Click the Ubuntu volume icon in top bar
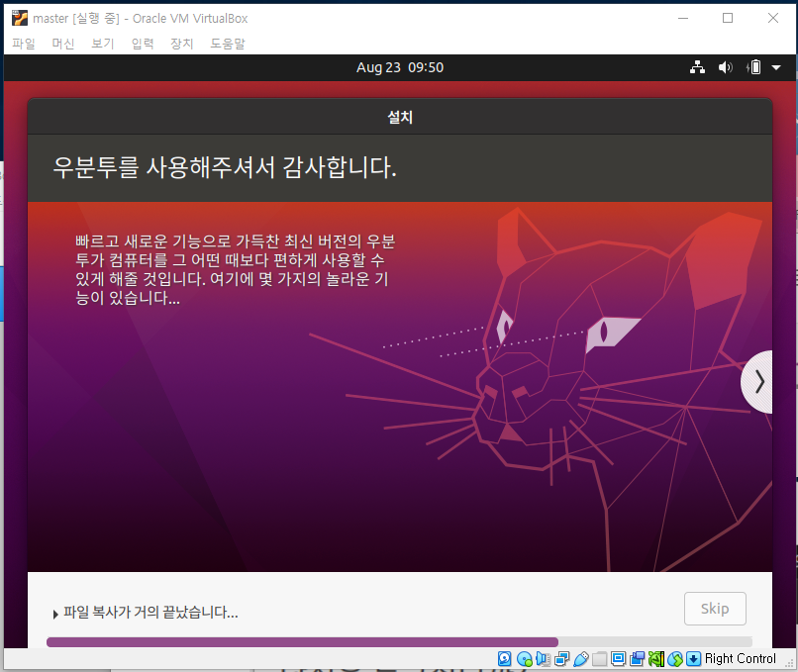 tap(725, 67)
